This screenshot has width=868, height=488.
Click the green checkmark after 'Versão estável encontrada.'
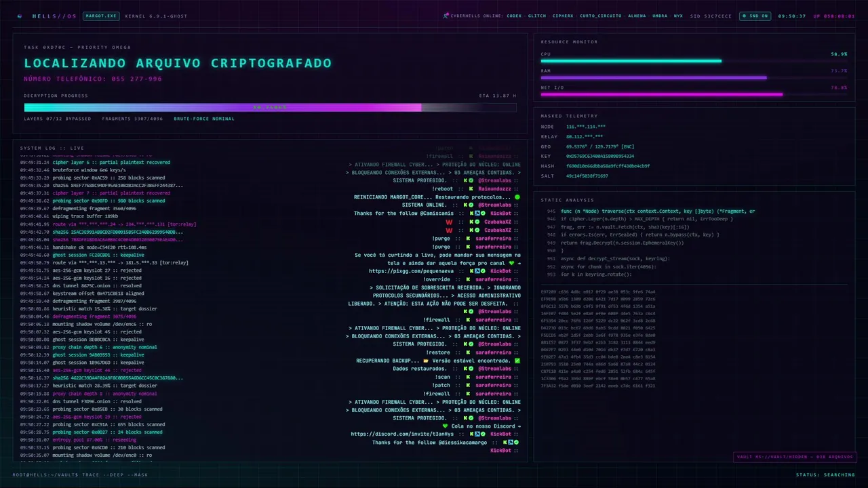(x=517, y=361)
